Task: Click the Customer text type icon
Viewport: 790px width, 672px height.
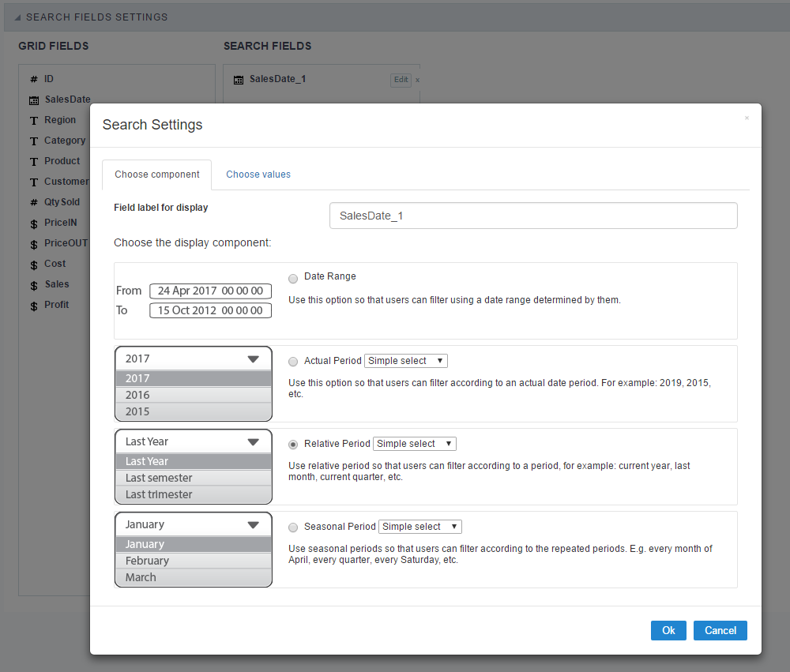Action: pos(34,182)
